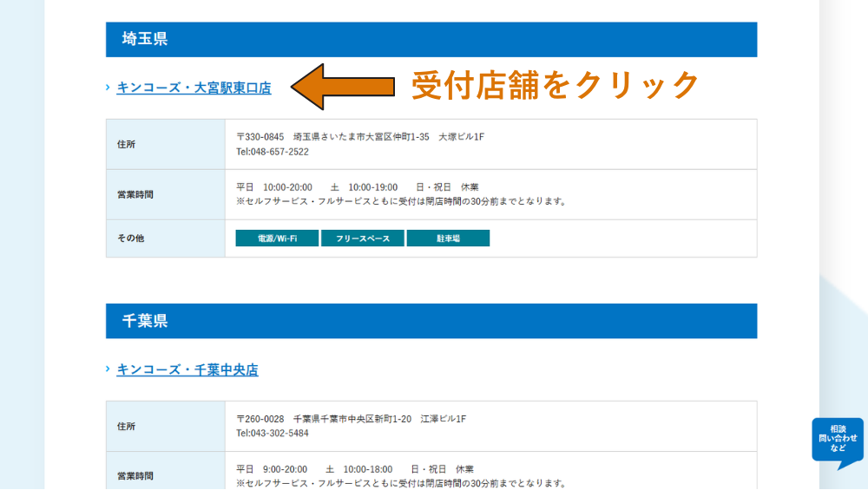Click the chevron beside the 大宮駅東口店 link
This screenshot has width=868, height=490.
[x=108, y=88]
